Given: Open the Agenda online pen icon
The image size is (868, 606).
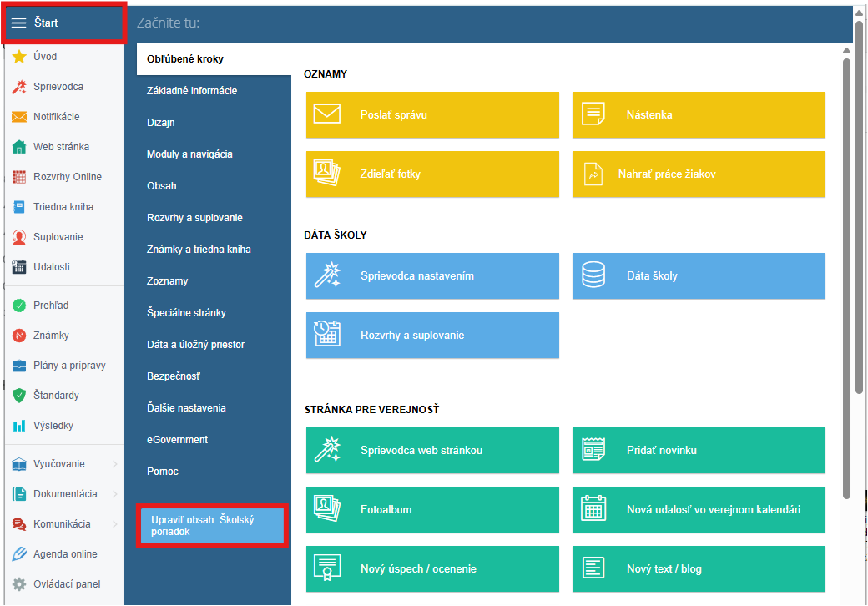Looking at the screenshot, I should pos(19,554).
